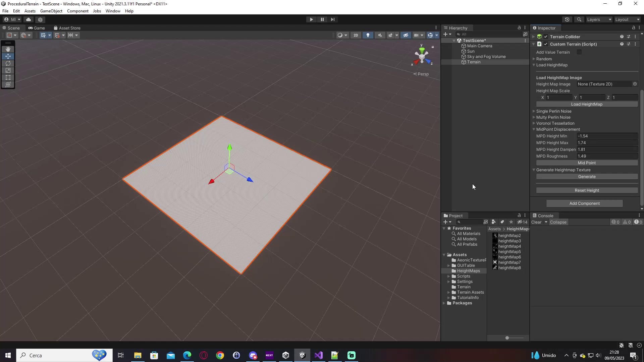Open Height Map Image object picker
644x362 pixels.
tap(635, 84)
